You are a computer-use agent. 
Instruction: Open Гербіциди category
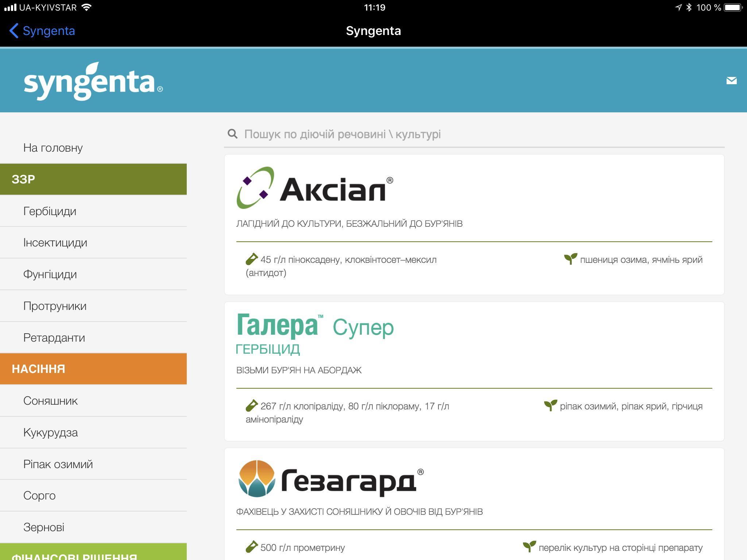[x=93, y=211]
